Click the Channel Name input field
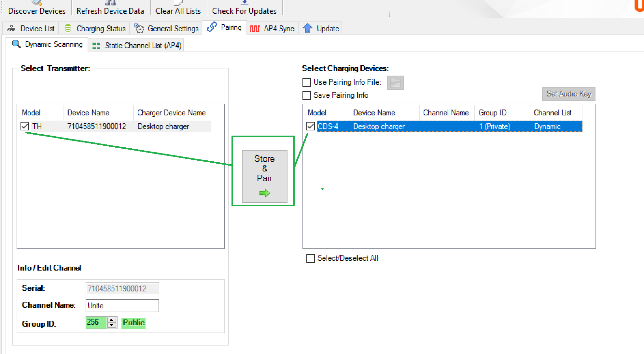The image size is (644, 354). point(122,306)
